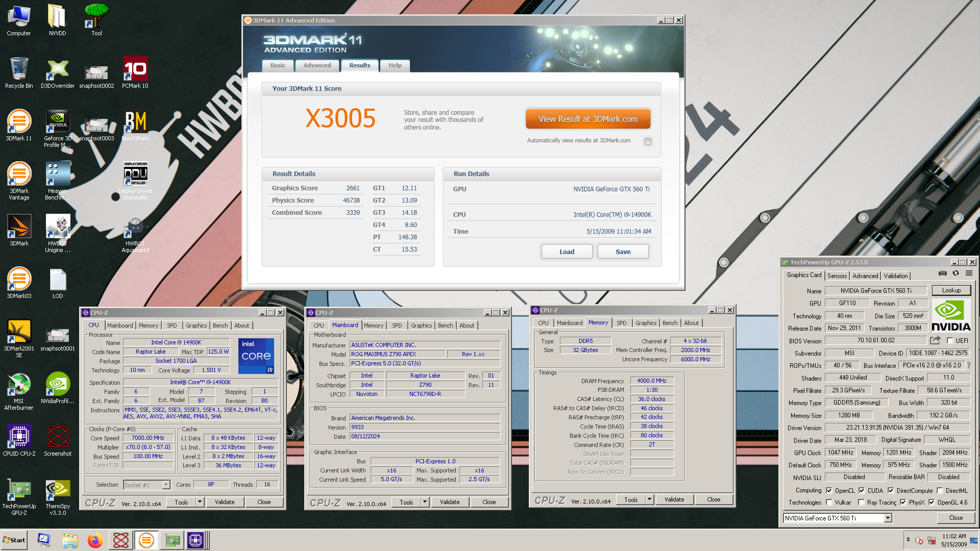Switch to Advanced tab in 3DMark 11
Screen dimensions: 980x551
pyautogui.click(x=317, y=65)
